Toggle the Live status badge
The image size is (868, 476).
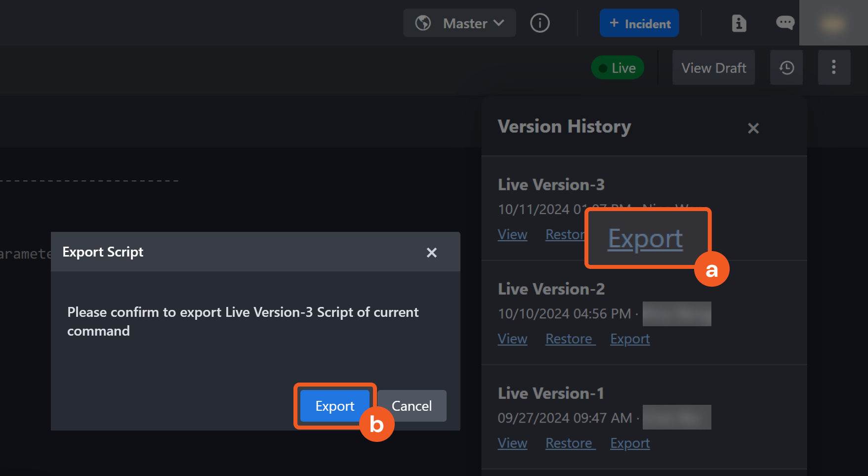click(x=618, y=68)
